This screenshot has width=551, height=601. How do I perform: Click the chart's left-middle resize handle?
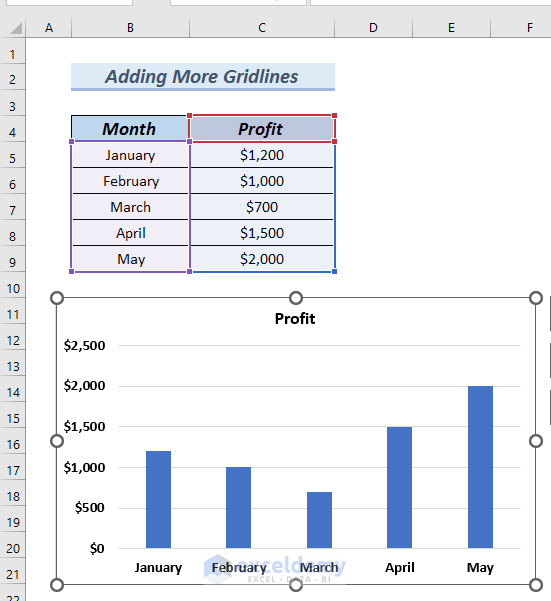[x=57, y=441]
